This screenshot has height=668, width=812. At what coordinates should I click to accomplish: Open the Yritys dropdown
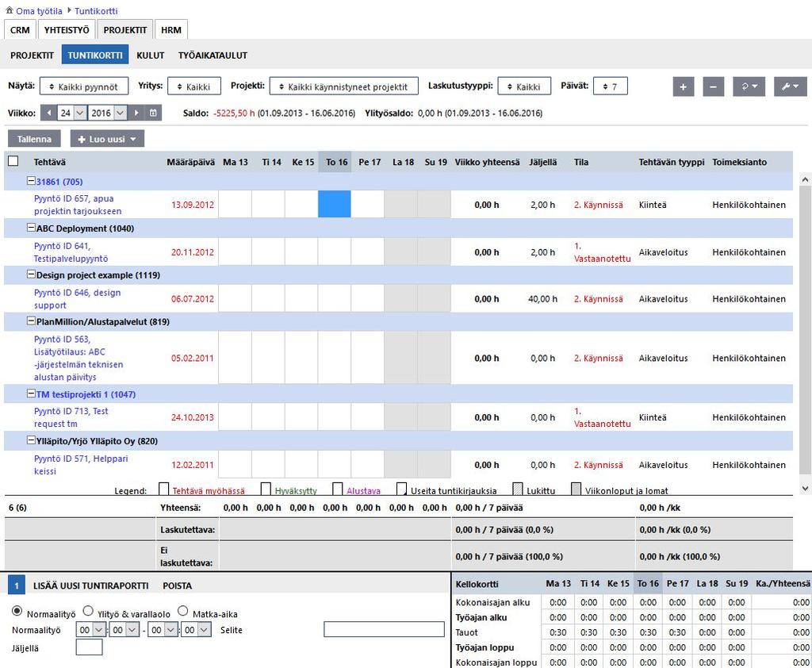[x=194, y=86]
